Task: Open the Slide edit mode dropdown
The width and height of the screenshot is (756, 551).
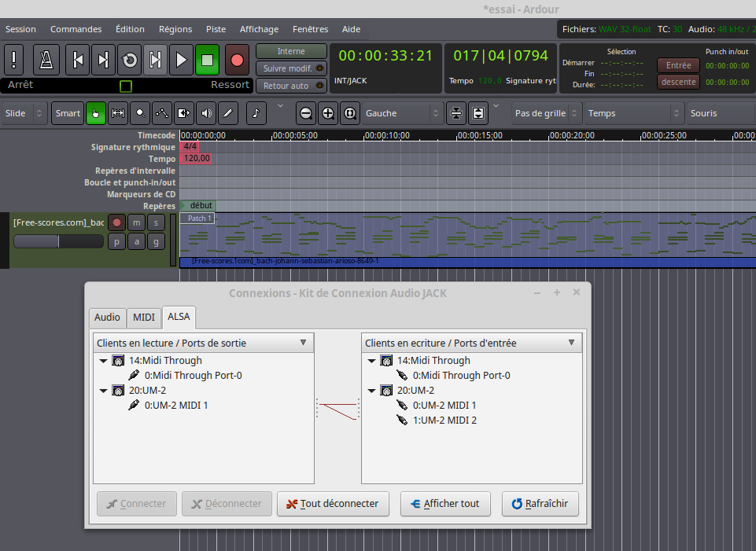Action: coord(24,113)
